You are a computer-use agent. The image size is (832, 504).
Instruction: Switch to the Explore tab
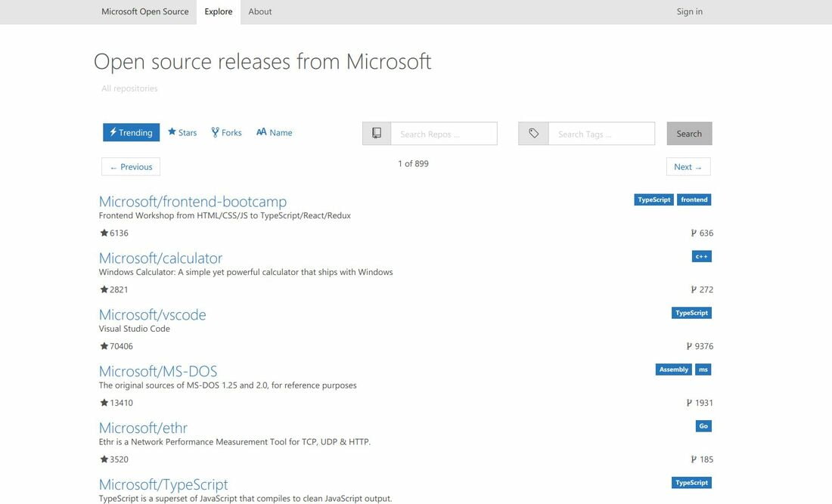tap(219, 11)
